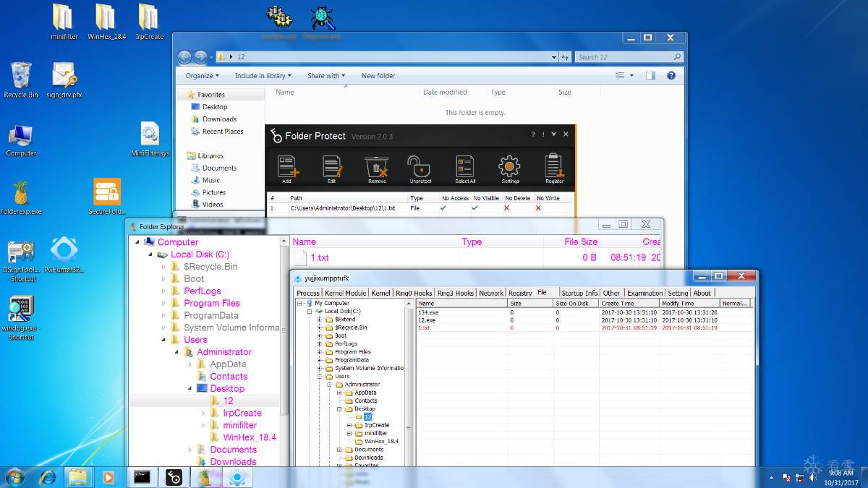Screen dimensions: 868x488
Task: Click the Explorer help icon
Action: [671, 75]
